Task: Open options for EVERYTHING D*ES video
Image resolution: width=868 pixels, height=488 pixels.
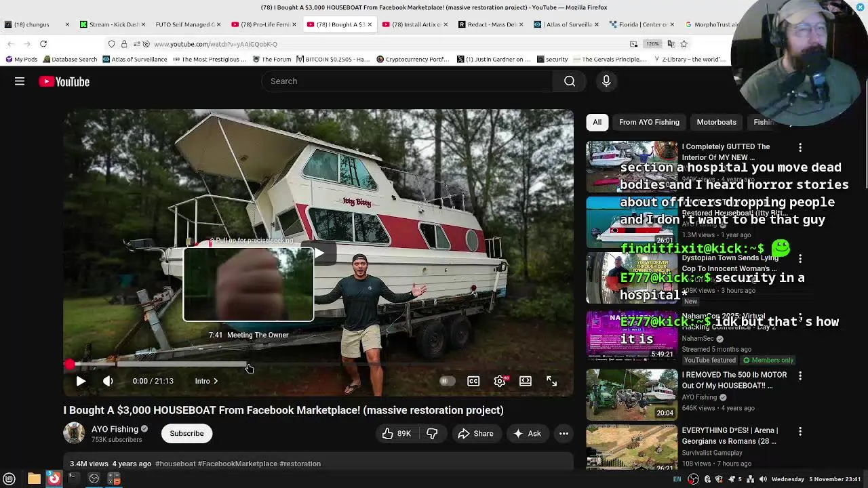Action: [x=800, y=431]
